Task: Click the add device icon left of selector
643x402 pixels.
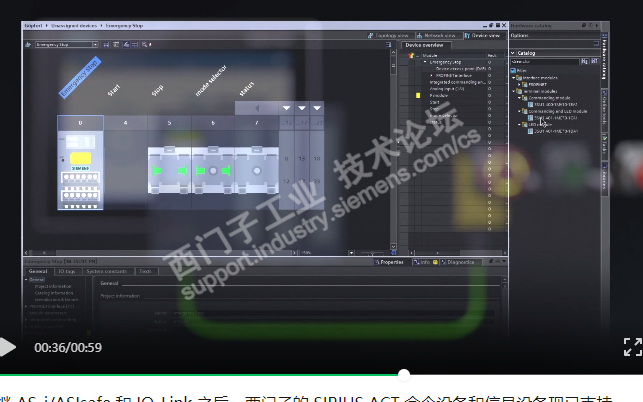Action: coord(28,44)
